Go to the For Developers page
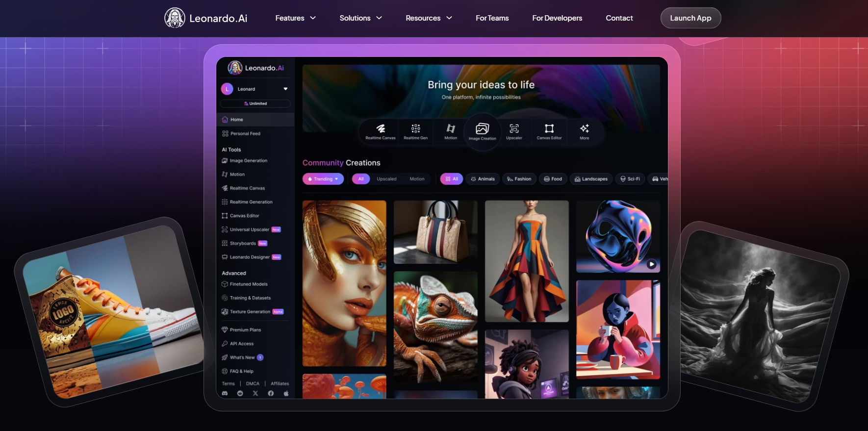This screenshot has width=868, height=431. tap(557, 18)
